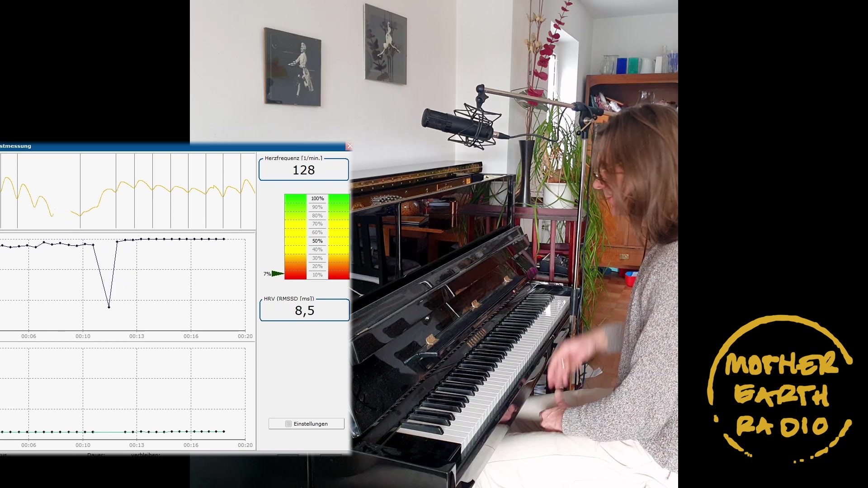868x488 pixels.
Task: Click the 00:20 time label on the chart
Action: pyautogui.click(x=245, y=336)
